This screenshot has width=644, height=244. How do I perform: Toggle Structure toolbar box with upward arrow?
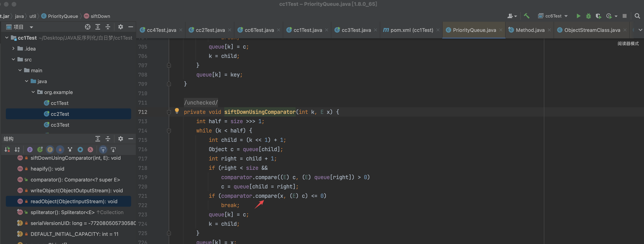coord(103,150)
